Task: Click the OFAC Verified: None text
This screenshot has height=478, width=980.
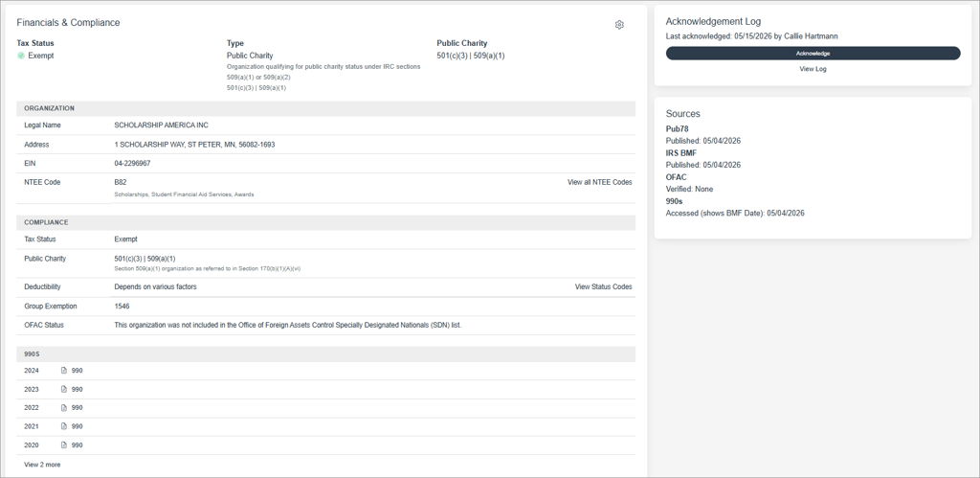Action: point(689,189)
